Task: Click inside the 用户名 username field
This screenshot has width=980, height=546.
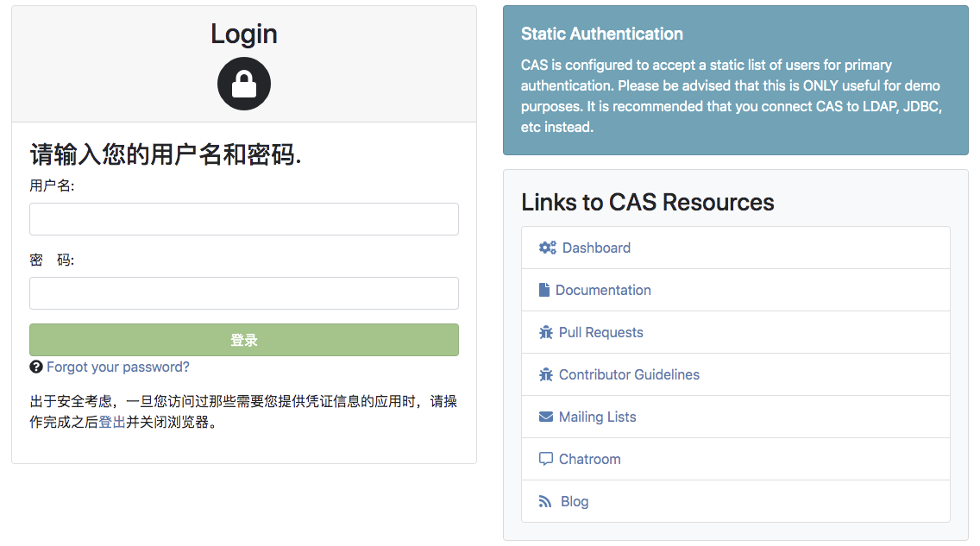Action: pos(244,219)
